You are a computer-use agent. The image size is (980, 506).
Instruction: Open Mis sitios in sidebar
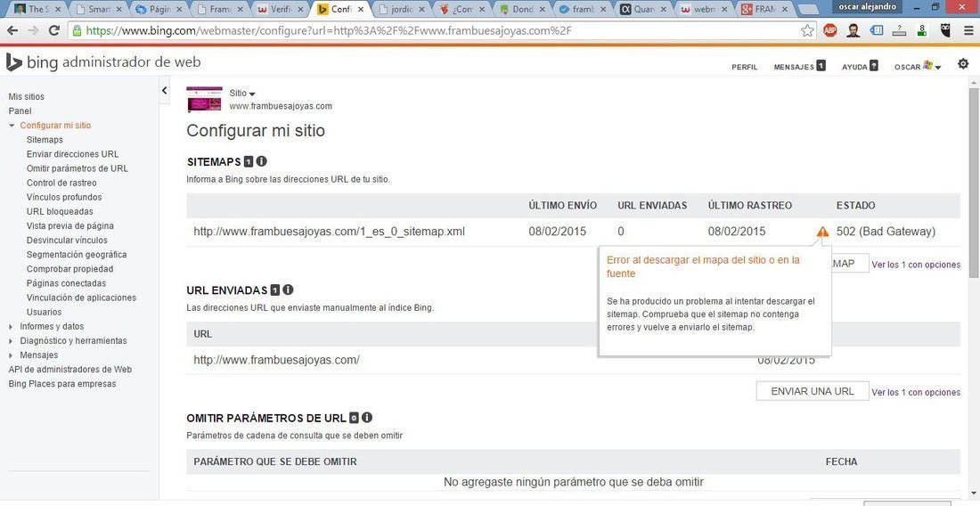(26, 97)
